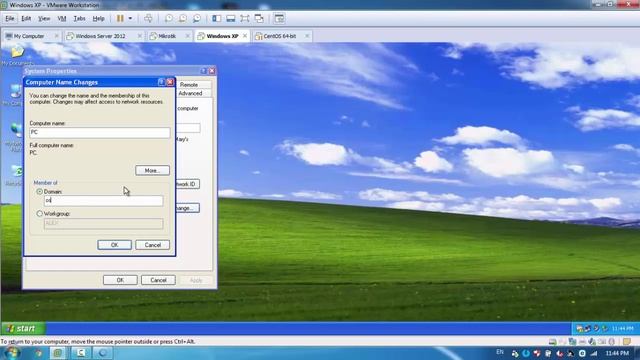Toggle the console view toolbar icon
640x360 pixels.
pos(279,18)
